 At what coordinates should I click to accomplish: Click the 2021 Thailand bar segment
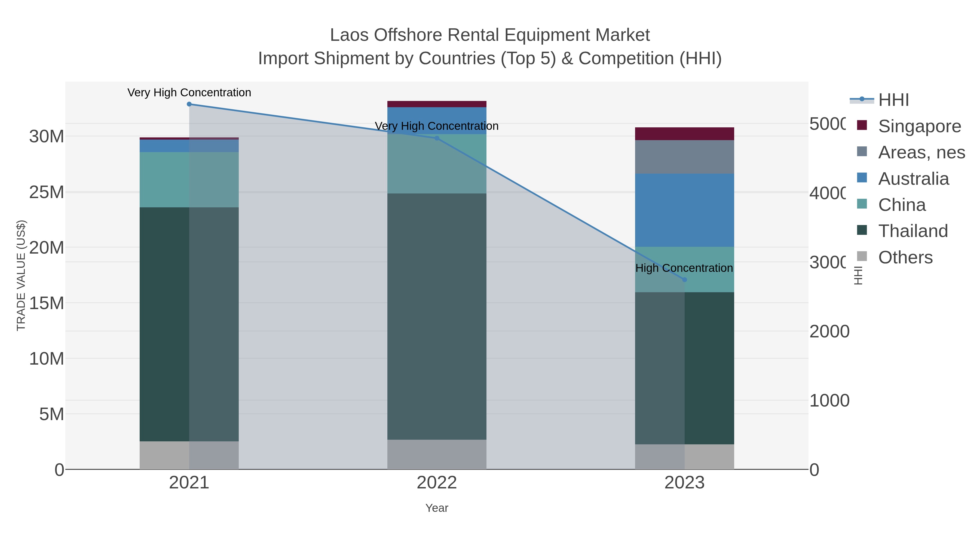[x=189, y=324]
